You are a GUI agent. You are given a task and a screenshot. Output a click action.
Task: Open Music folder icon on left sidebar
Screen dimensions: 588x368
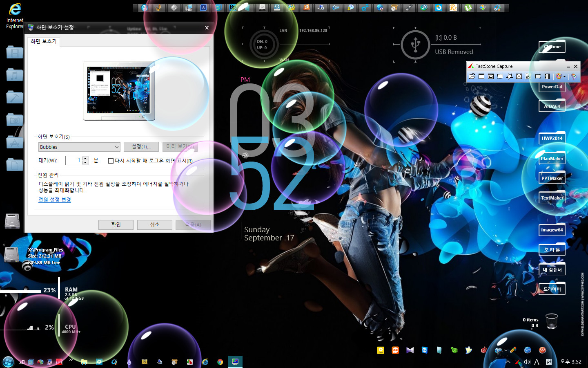[15, 75]
